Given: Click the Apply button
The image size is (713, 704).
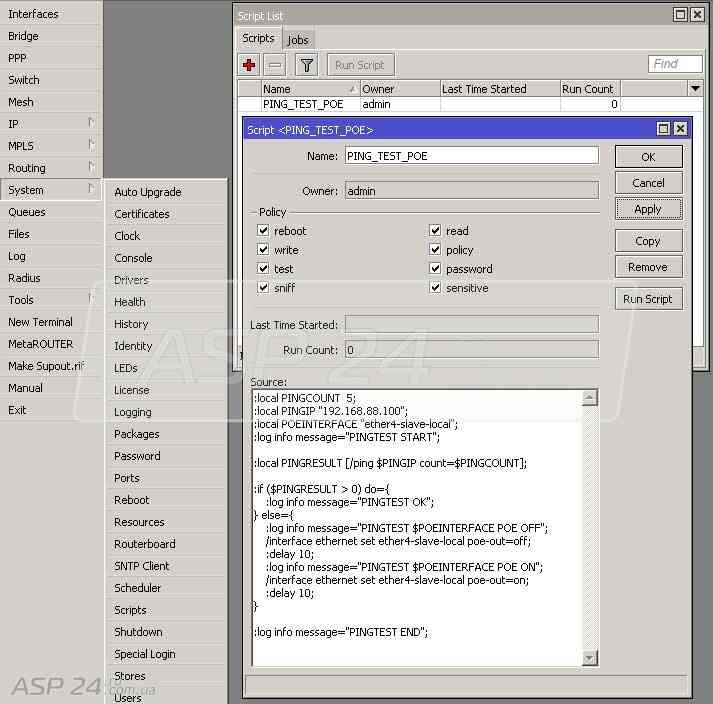Looking at the screenshot, I should click(x=648, y=209).
